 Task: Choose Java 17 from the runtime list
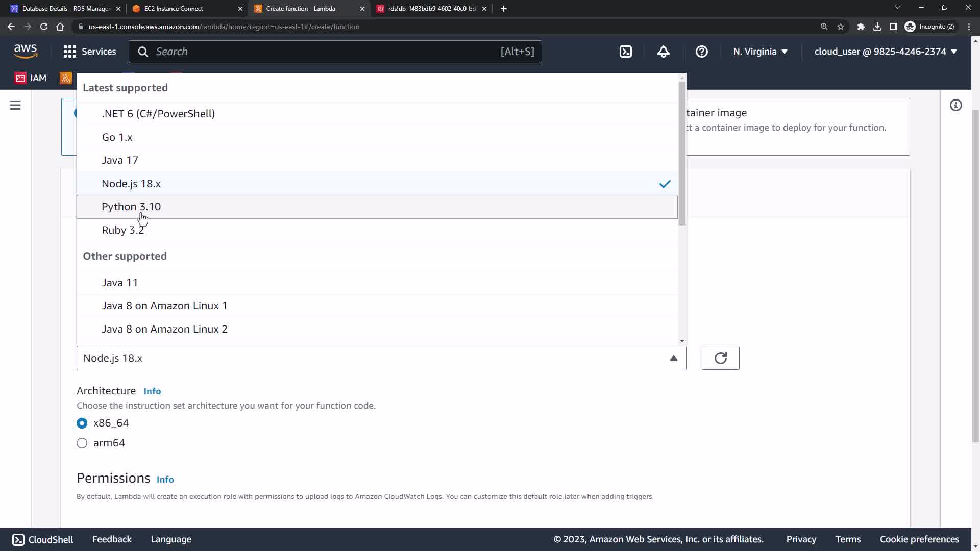tap(120, 160)
